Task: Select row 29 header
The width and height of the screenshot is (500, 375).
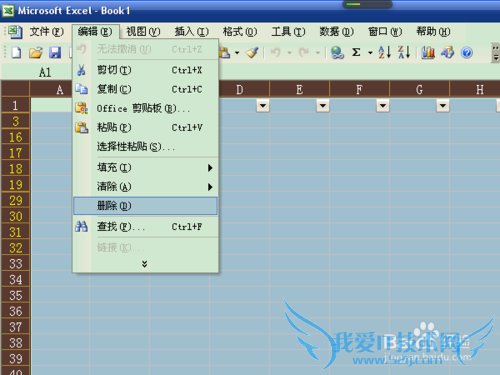Action: pyautogui.click(x=15, y=200)
